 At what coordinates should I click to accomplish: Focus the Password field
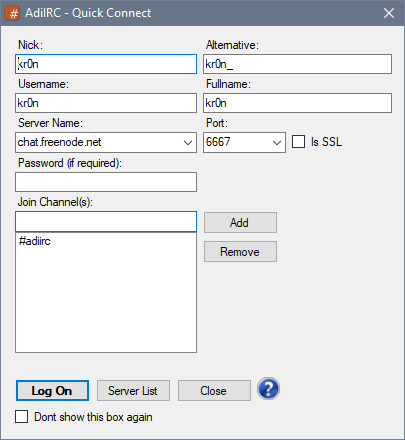coord(106,182)
